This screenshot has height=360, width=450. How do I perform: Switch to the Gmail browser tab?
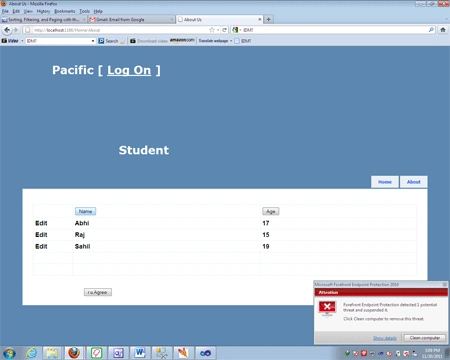pyautogui.click(x=131, y=20)
